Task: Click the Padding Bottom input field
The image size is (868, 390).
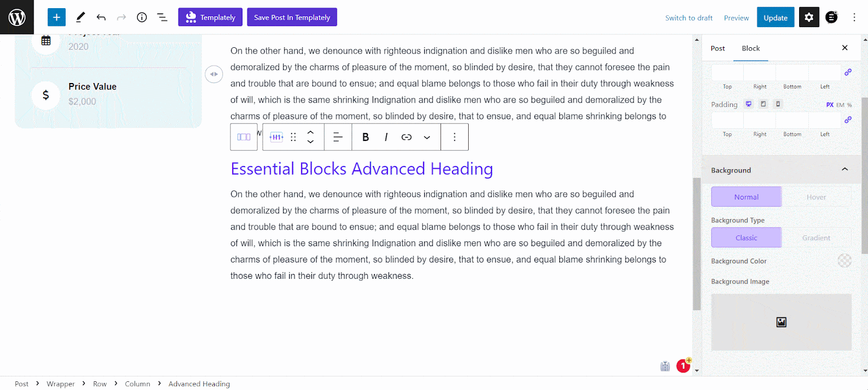Action: click(x=792, y=120)
